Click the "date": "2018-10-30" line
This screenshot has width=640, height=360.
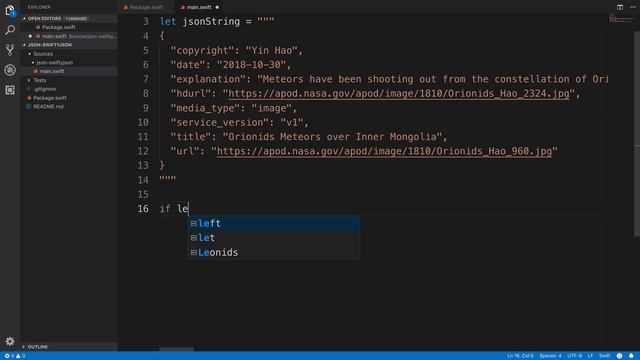[231, 65]
